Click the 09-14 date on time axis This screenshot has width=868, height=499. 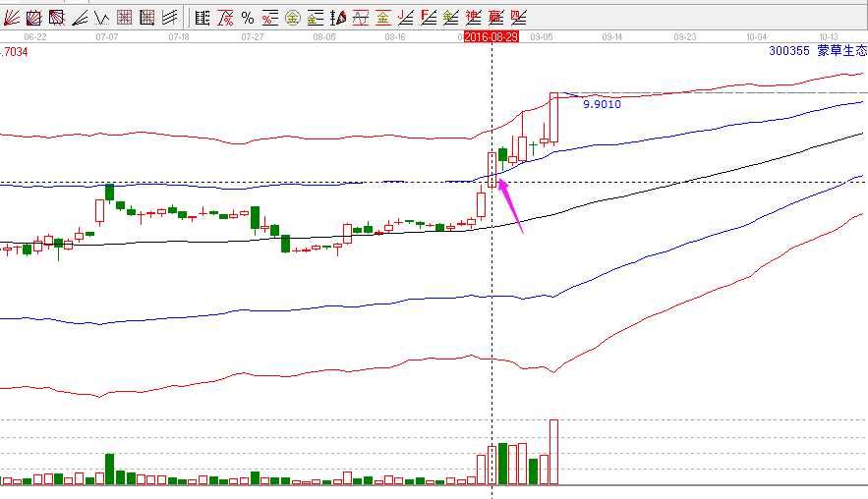click(611, 36)
